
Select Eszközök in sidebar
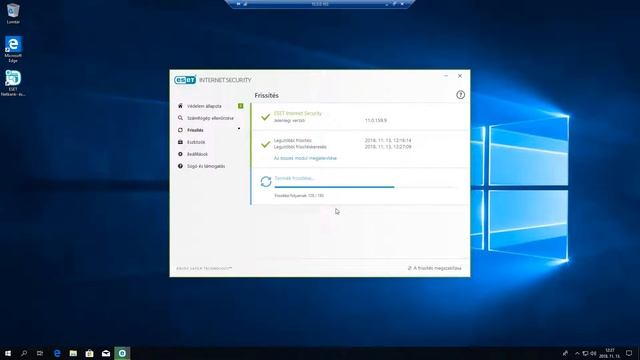coord(196,142)
